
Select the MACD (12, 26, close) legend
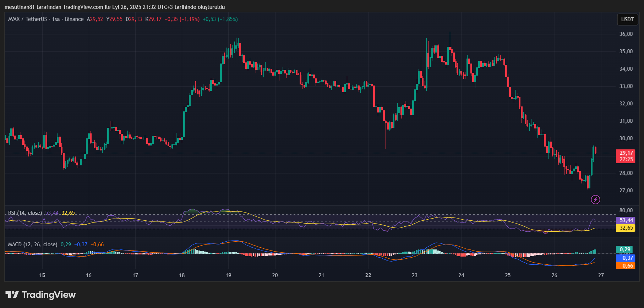point(33,244)
